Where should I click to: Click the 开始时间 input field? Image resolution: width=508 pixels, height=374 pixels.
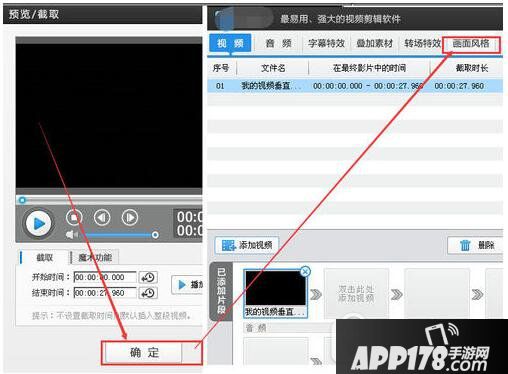[x=105, y=277]
